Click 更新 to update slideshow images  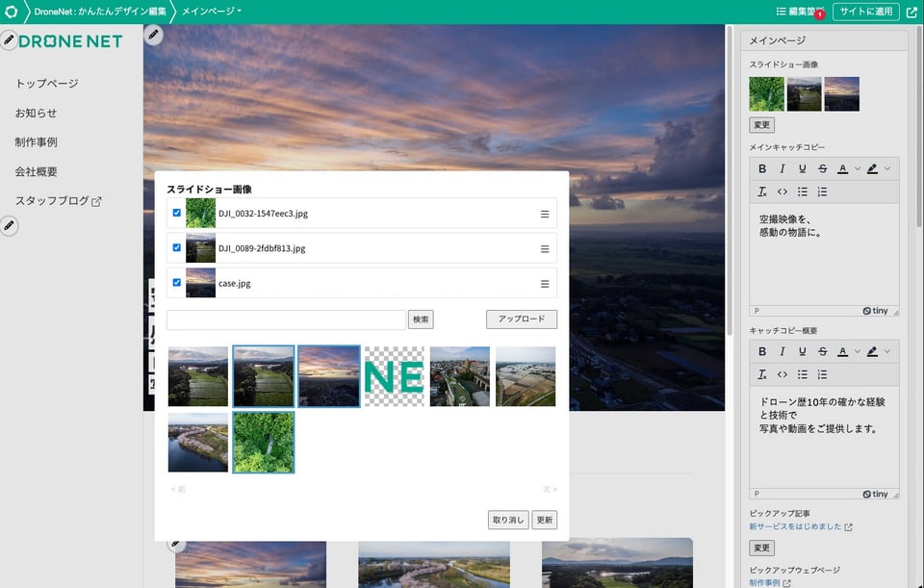[x=545, y=520]
